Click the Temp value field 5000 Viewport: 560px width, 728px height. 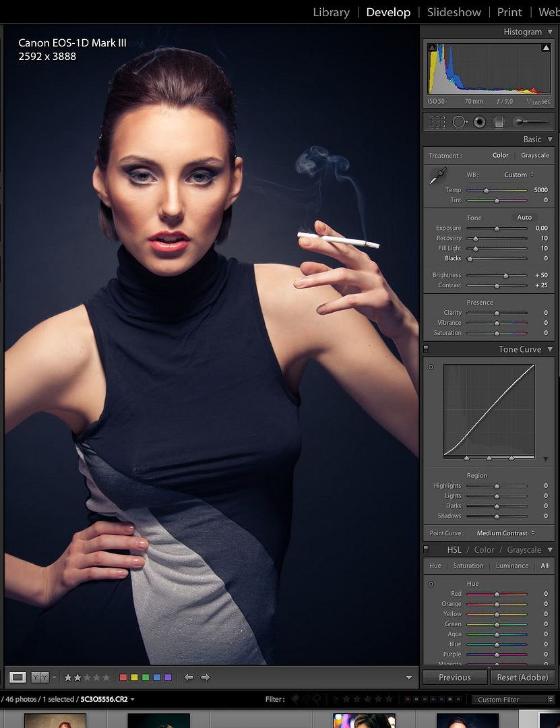coord(540,190)
